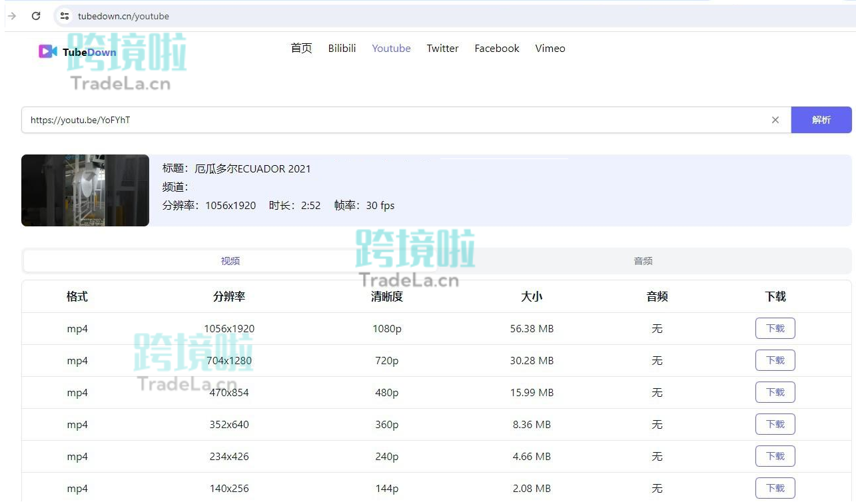This screenshot has height=504, width=856.
Task: Open site permissions in the address bar
Action: 63,16
